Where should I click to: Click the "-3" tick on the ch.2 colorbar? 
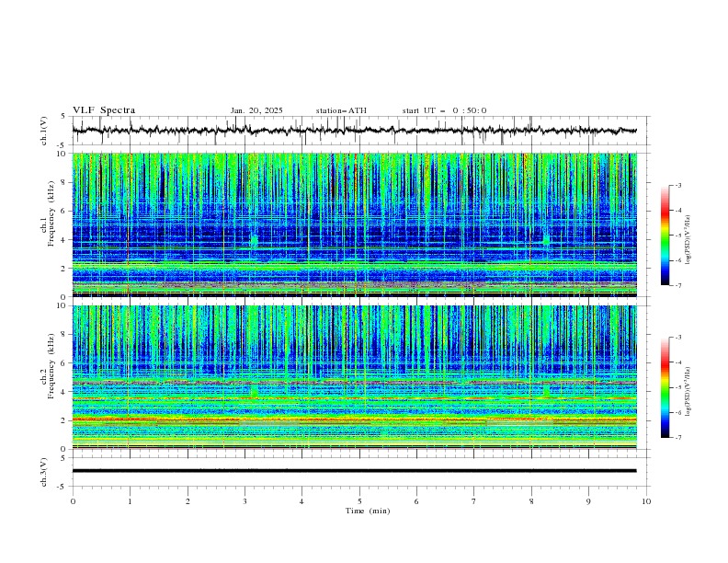pos(678,338)
